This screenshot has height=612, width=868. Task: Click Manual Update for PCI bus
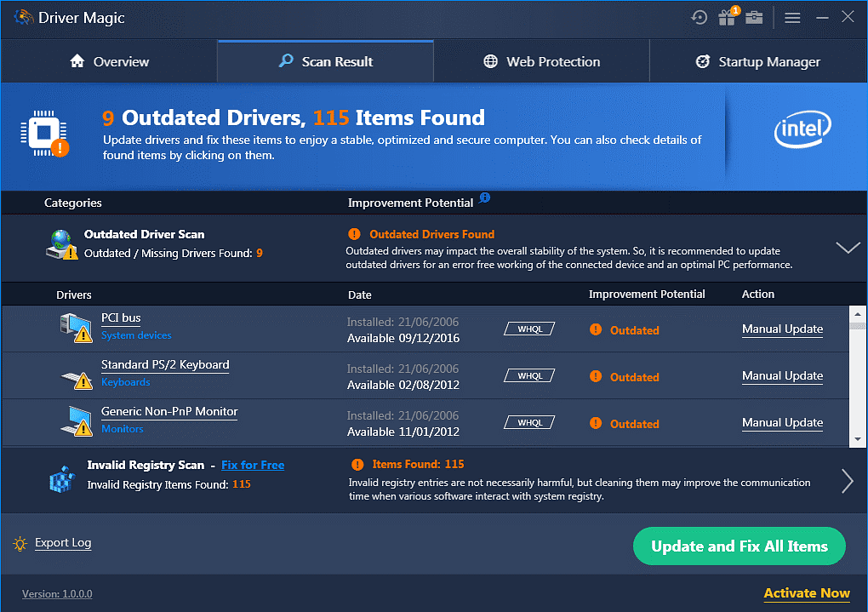(x=782, y=329)
